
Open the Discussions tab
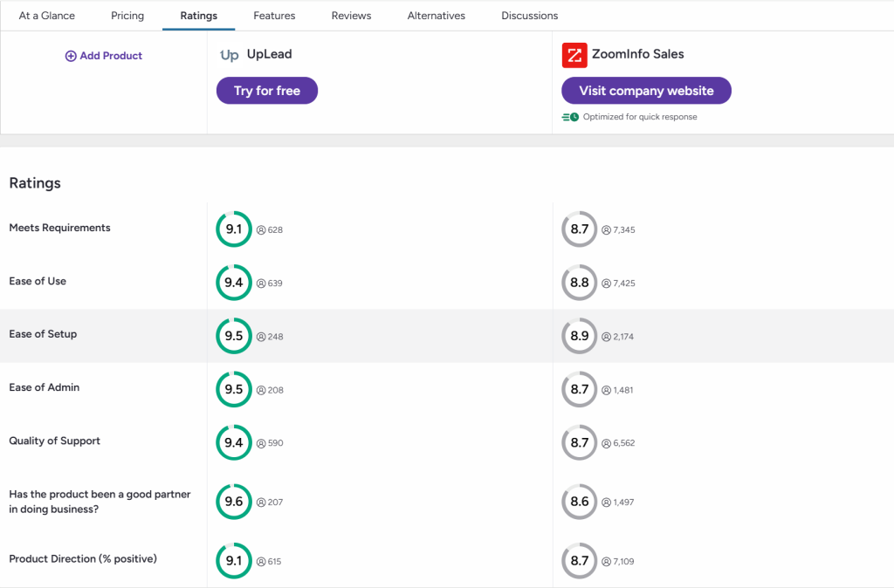tap(529, 16)
